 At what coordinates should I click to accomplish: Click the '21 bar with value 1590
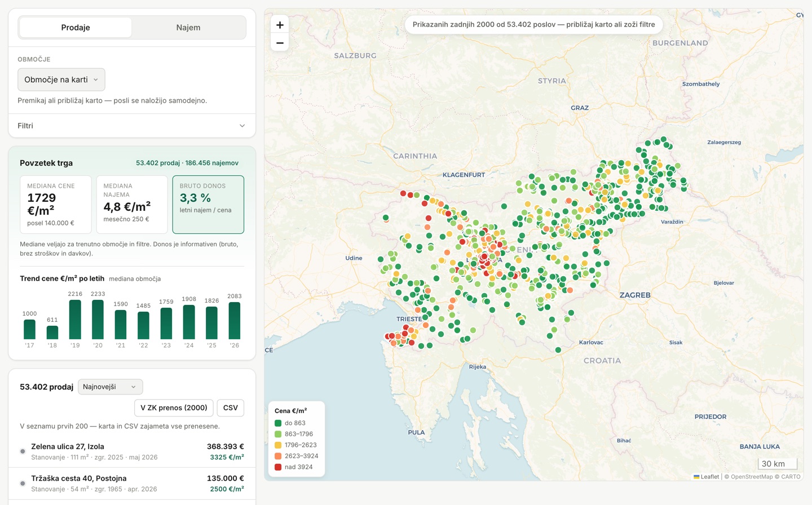tap(121, 325)
